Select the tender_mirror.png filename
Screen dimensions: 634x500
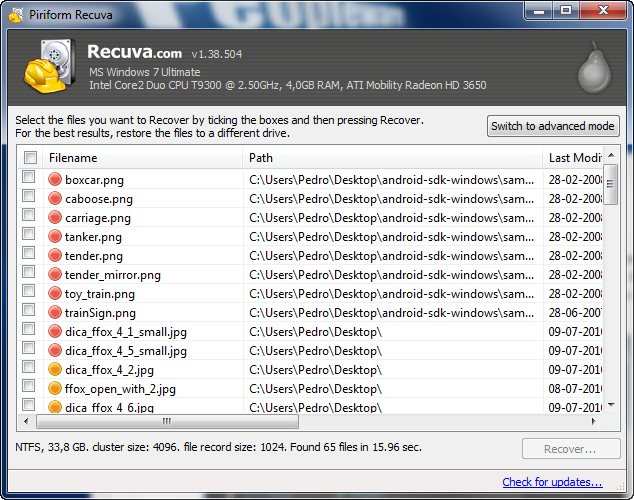(113, 275)
